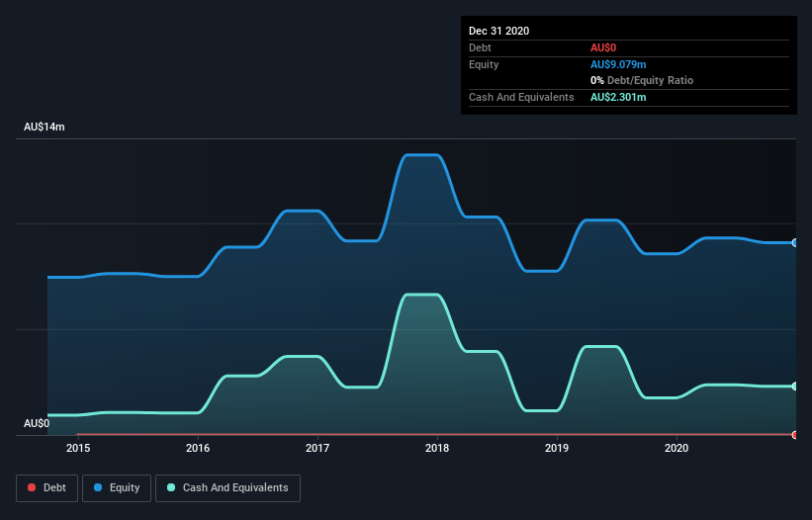The width and height of the screenshot is (812, 520).
Task: Toggle the Debt legend button
Action: click(x=46, y=488)
